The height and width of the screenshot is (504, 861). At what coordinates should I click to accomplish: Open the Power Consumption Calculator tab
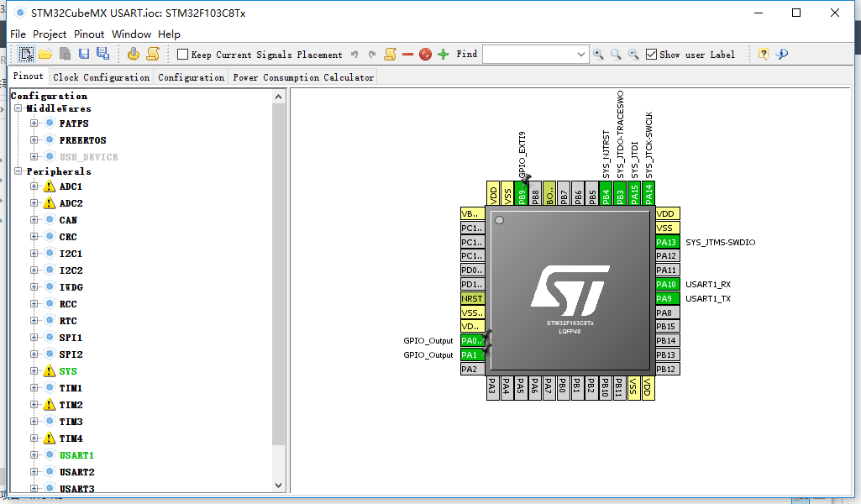pos(303,77)
